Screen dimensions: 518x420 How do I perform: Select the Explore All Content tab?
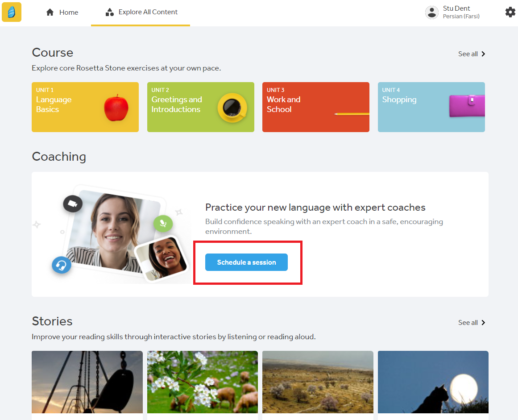click(141, 12)
